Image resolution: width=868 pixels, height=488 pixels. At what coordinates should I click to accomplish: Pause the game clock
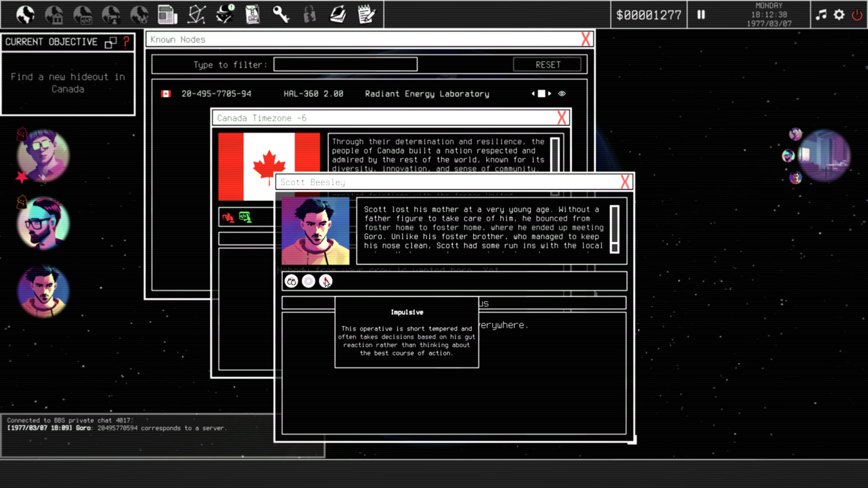click(x=701, y=15)
